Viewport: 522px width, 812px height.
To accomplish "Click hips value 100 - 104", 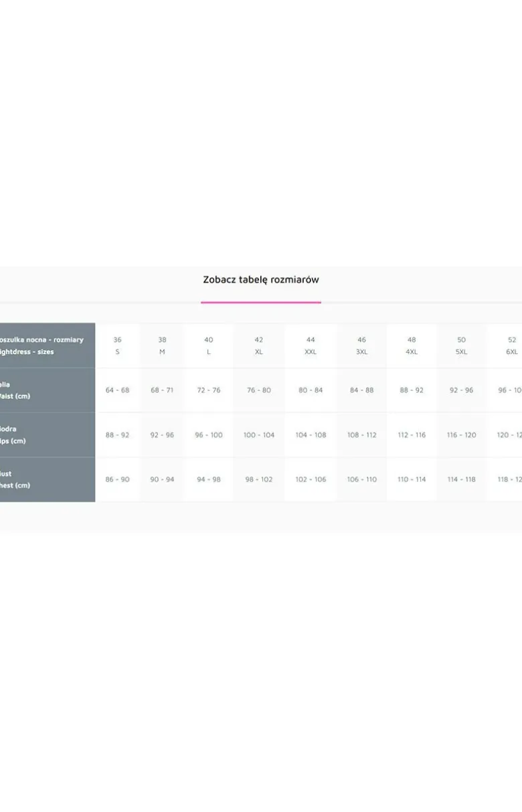I will coord(259,435).
